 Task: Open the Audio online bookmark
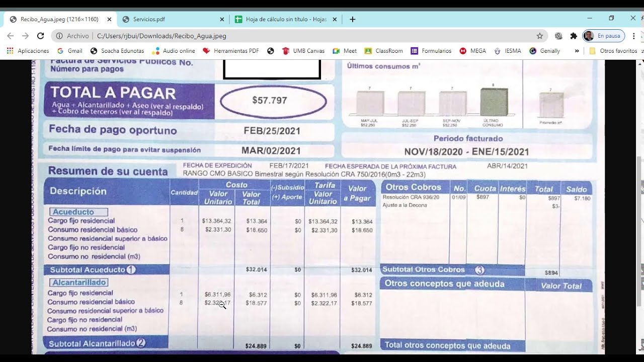[x=174, y=51]
